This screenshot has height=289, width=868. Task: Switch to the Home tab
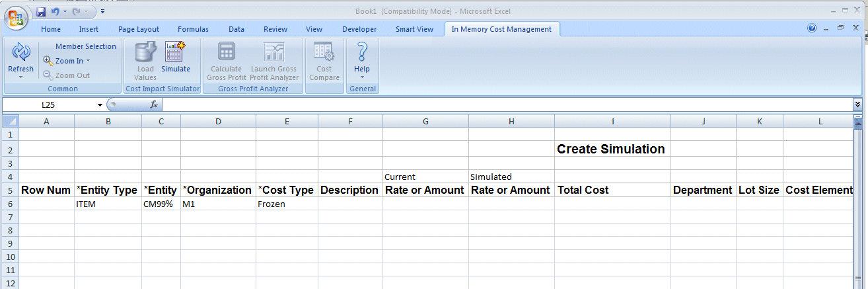tap(51, 29)
